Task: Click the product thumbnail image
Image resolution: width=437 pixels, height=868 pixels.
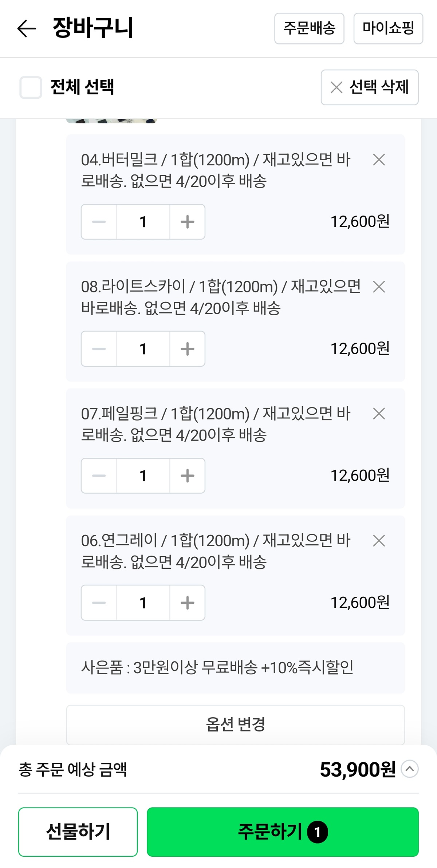Action: pos(111,121)
